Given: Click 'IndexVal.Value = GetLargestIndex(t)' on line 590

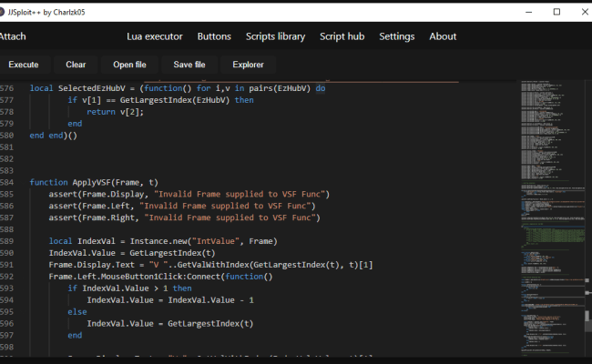Looking at the screenshot, I should pos(132,253).
